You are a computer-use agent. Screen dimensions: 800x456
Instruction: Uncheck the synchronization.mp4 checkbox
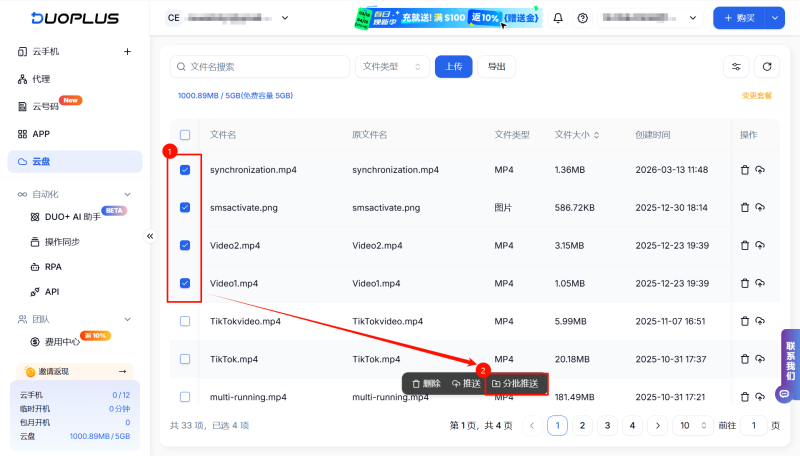(185, 170)
